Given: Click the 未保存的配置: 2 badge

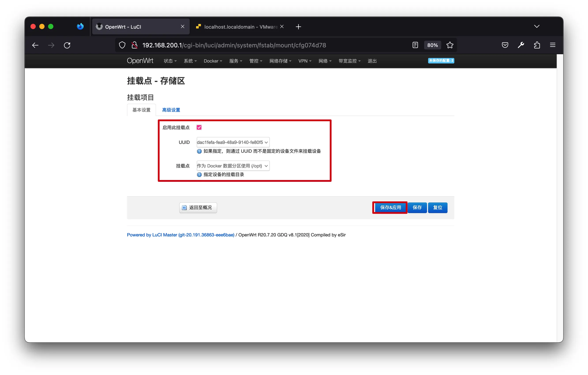Looking at the screenshot, I should click(x=441, y=61).
